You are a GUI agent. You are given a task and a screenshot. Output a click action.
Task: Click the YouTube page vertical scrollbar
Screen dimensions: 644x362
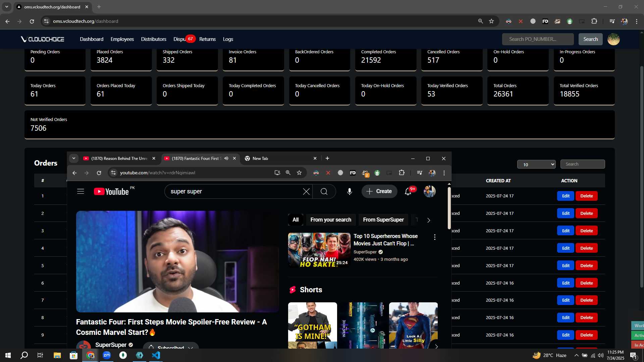click(449, 208)
